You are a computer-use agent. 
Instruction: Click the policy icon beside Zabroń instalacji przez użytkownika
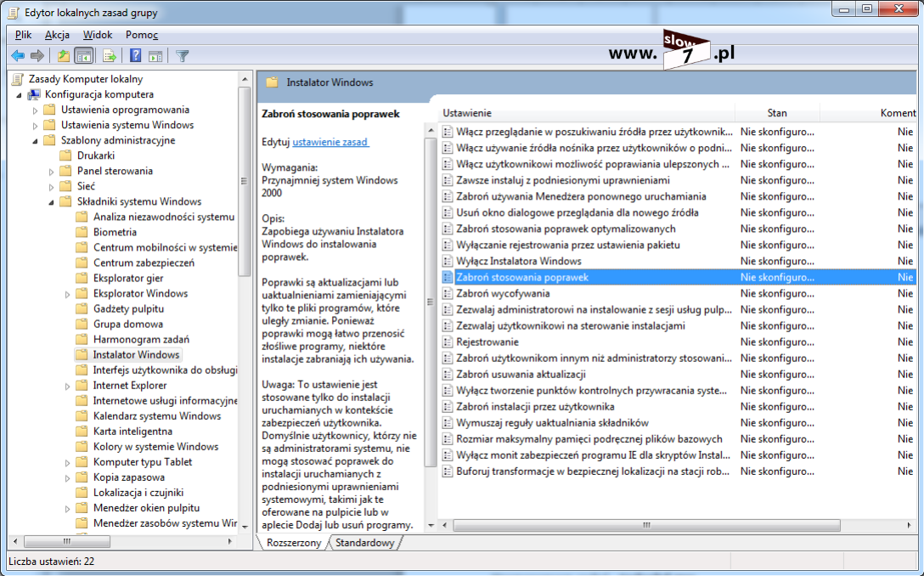[448, 407]
